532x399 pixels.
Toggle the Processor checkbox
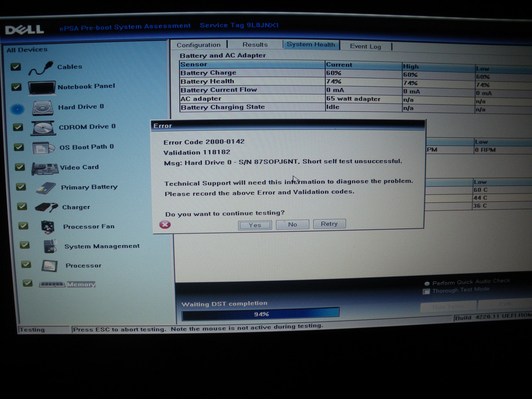[26, 264]
